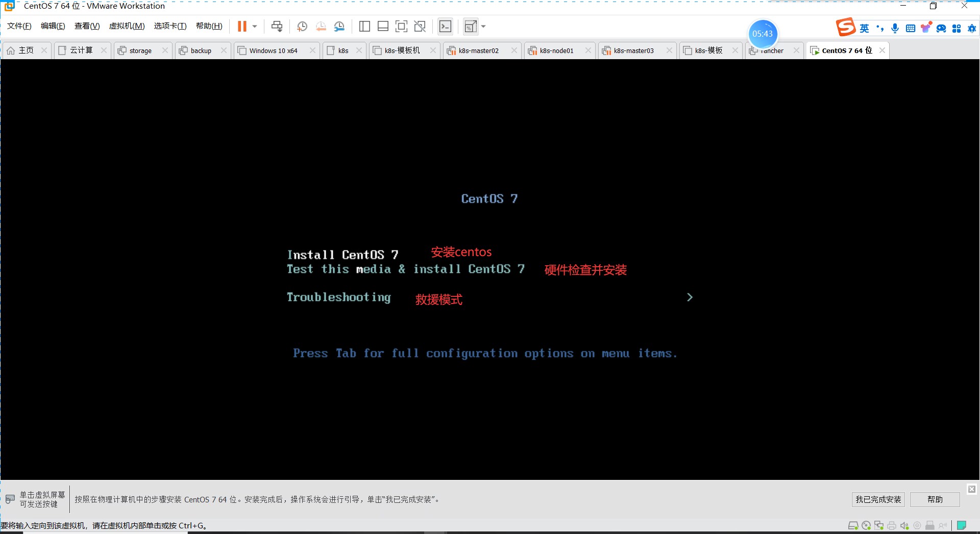Open the 文件(F) menu
Image resolution: width=980 pixels, height=534 pixels.
(19, 26)
